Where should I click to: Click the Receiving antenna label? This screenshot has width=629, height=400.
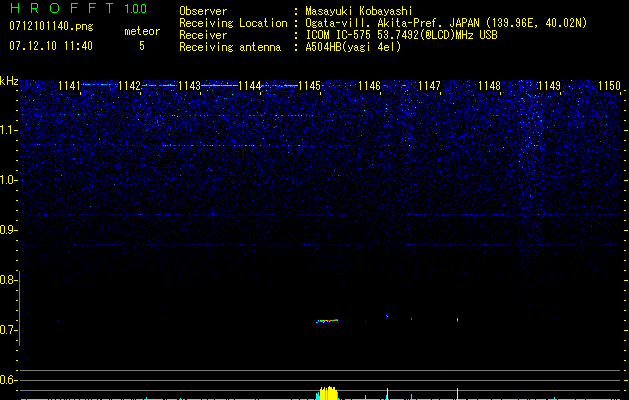point(230,47)
